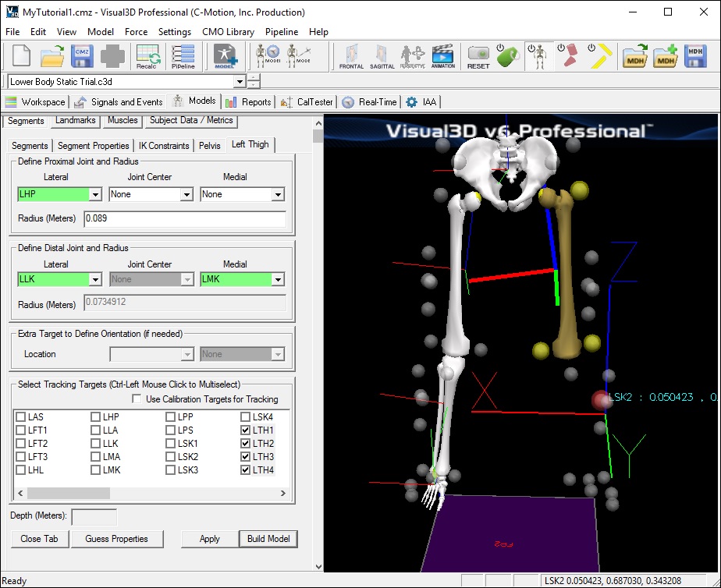The image size is (721, 588).
Task: Switch to Sagittal view
Action: click(x=382, y=57)
